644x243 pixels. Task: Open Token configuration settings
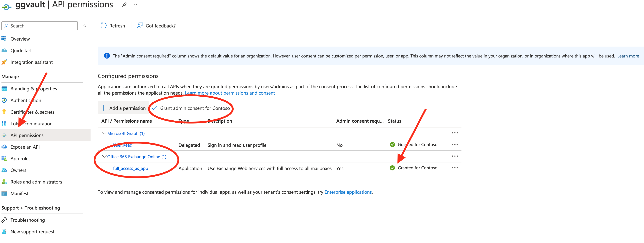point(31,124)
